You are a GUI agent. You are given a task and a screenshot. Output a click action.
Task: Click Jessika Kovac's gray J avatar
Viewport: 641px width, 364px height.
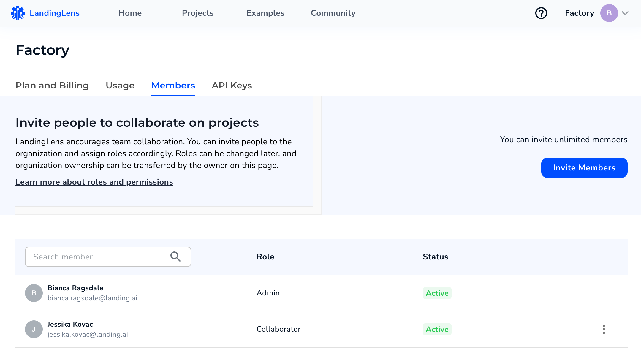(x=34, y=329)
